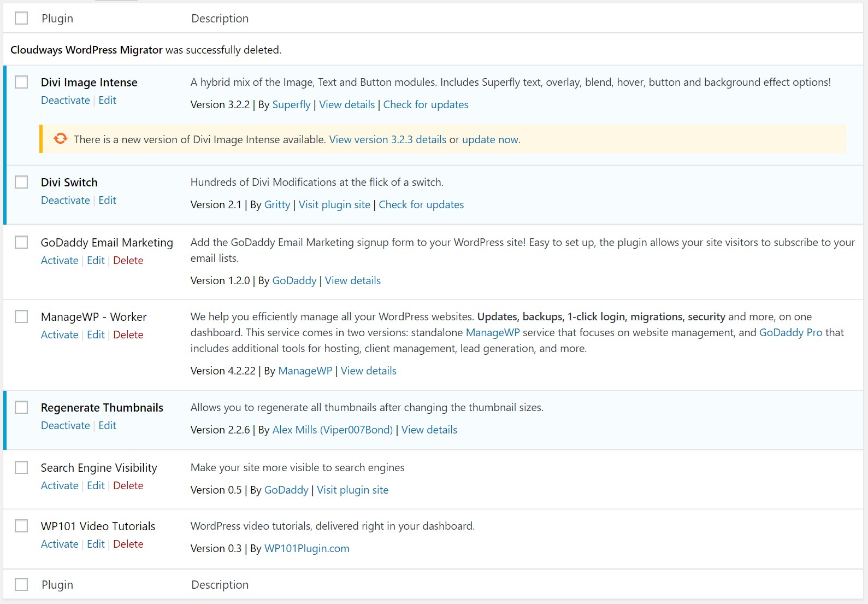Open WP101Plugin.com author link
This screenshot has height=604, width=868.
tap(307, 549)
